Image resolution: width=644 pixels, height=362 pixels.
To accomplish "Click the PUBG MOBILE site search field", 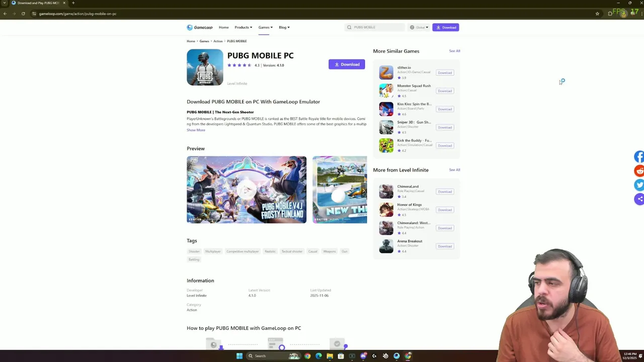I will point(375,27).
